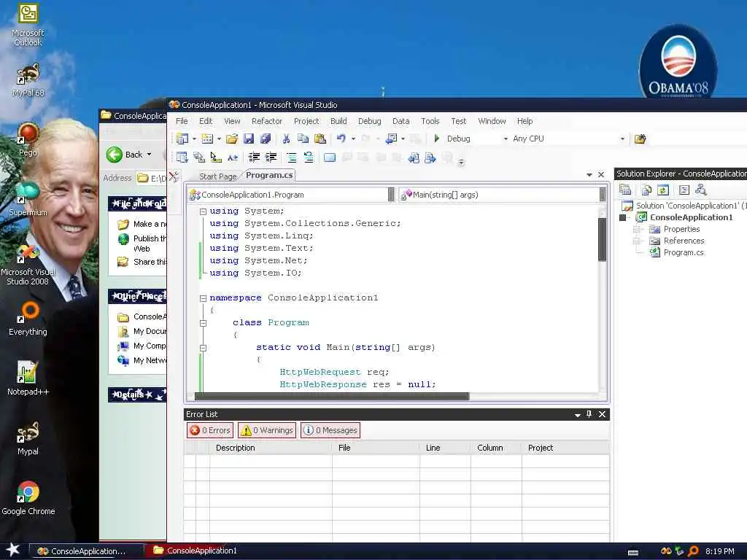Viewport: 747px width, 560px height.
Task: Uncomment the selected lines icon
Action: click(309, 157)
